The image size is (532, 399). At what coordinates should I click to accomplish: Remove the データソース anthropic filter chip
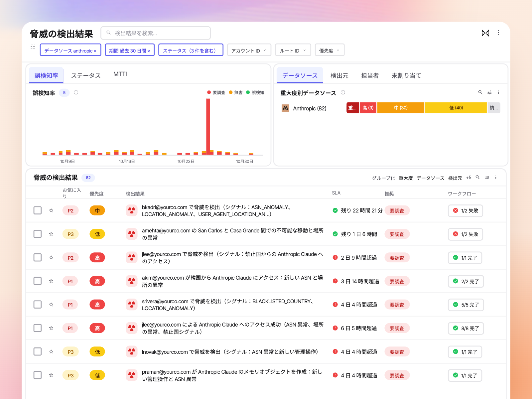95,51
